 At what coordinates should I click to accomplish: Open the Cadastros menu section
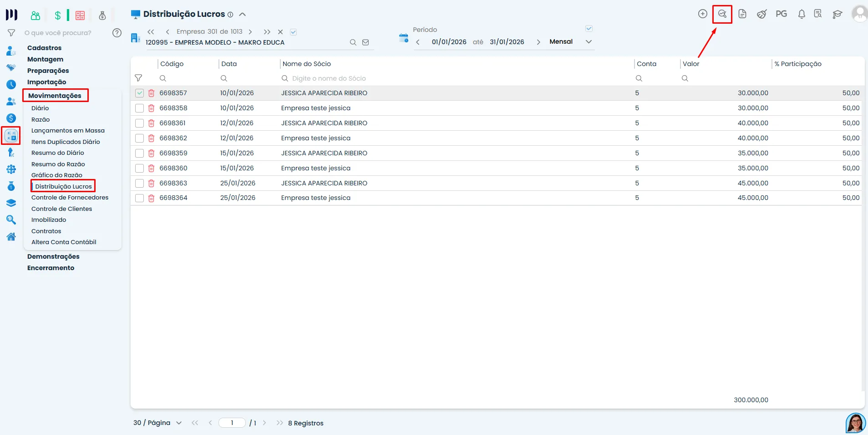(44, 48)
